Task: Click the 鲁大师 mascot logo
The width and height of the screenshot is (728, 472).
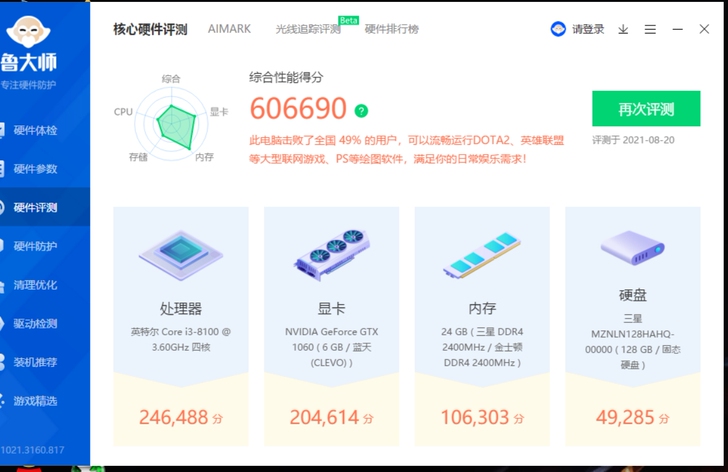Action: coord(28,32)
